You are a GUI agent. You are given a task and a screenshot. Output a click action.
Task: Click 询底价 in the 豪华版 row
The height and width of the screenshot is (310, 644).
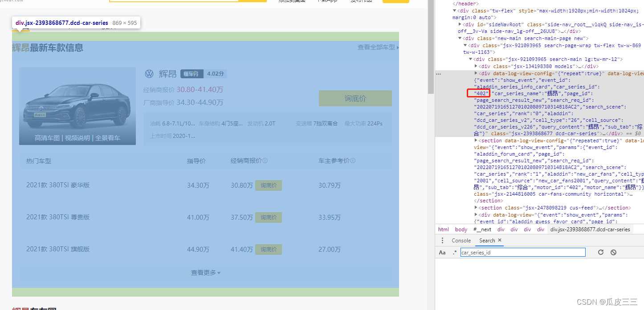click(269, 185)
